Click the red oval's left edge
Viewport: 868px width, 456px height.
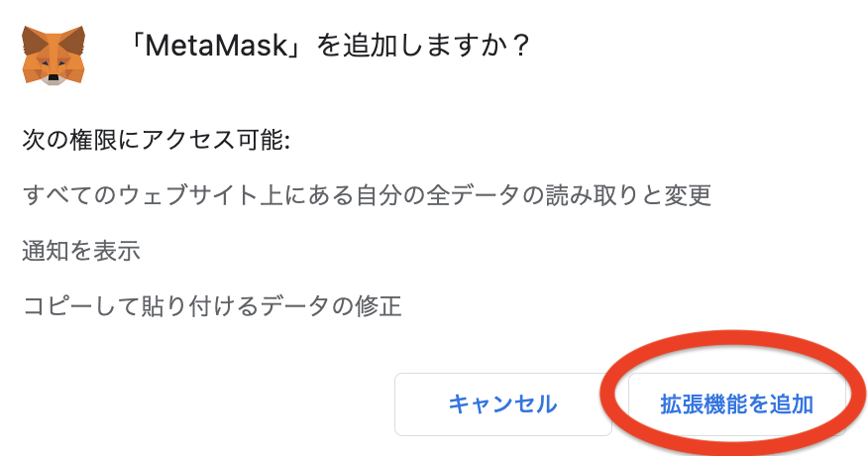tap(604, 395)
